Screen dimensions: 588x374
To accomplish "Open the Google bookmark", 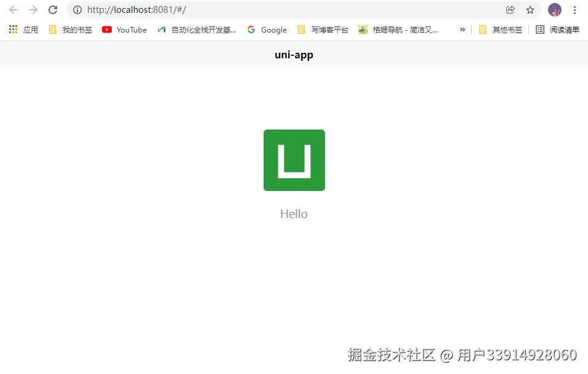I will [267, 29].
